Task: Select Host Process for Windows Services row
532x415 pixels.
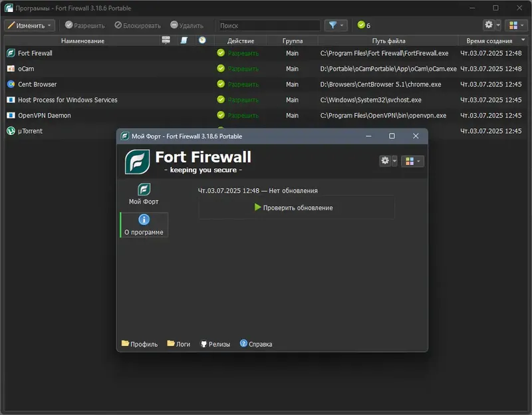Action: [x=266, y=100]
